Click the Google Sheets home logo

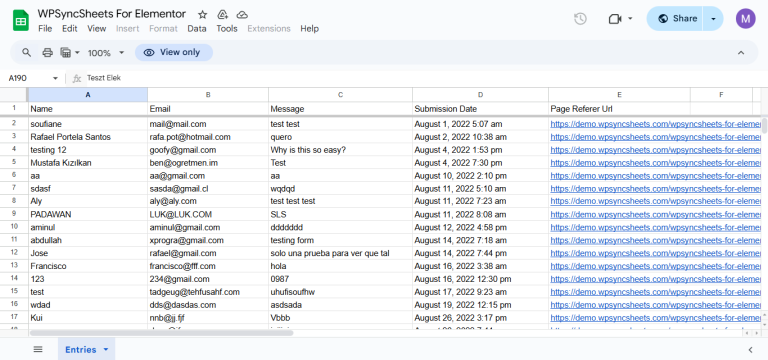pyautogui.click(x=21, y=21)
